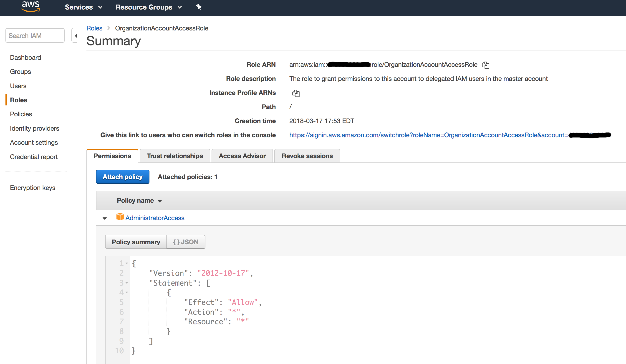Open the Trust relationships tab

[x=175, y=156]
